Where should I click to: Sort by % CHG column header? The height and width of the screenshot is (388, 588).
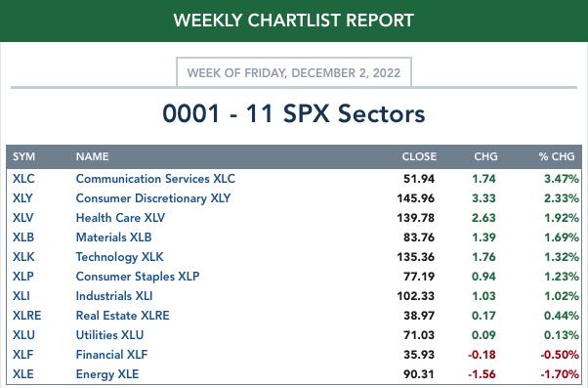[557, 156]
